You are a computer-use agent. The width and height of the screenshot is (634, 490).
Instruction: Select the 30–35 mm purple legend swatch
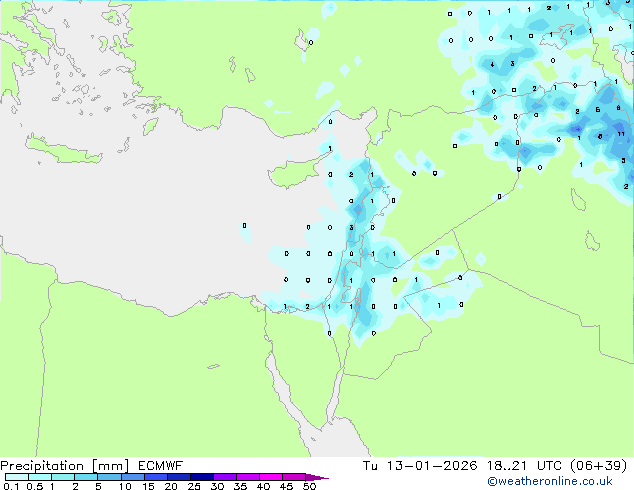[224, 477]
